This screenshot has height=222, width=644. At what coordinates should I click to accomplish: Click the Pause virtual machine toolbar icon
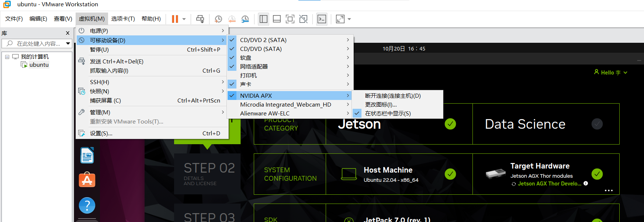coord(175,19)
